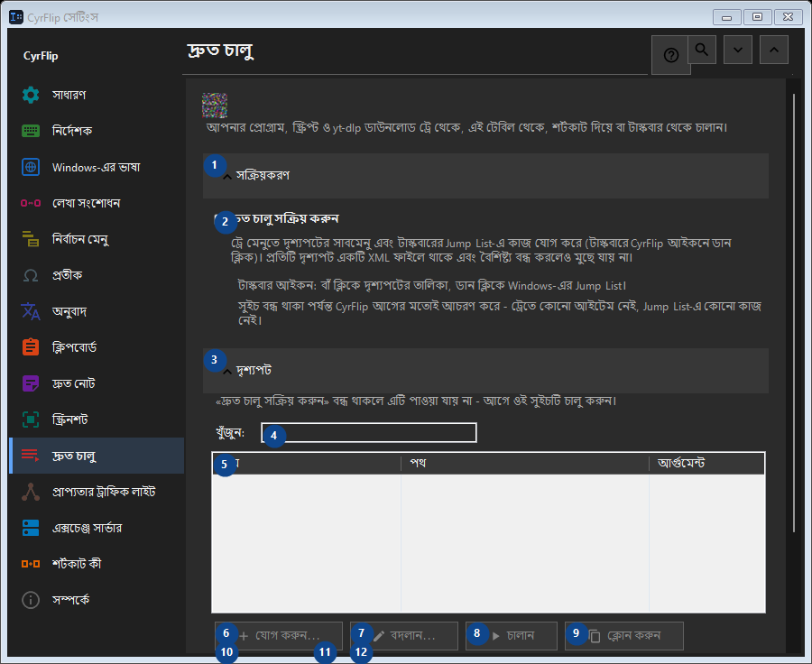Open the নির্বাচন মেনু icon

[x=31, y=239]
